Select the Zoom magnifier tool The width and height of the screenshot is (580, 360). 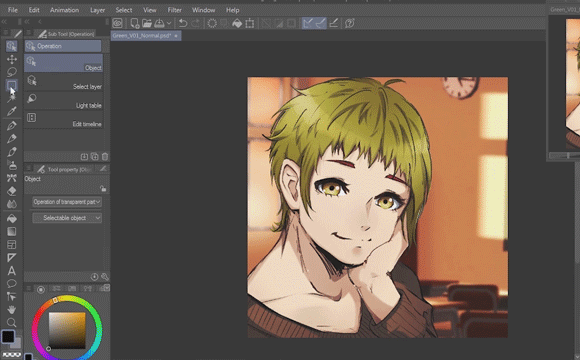(11, 322)
